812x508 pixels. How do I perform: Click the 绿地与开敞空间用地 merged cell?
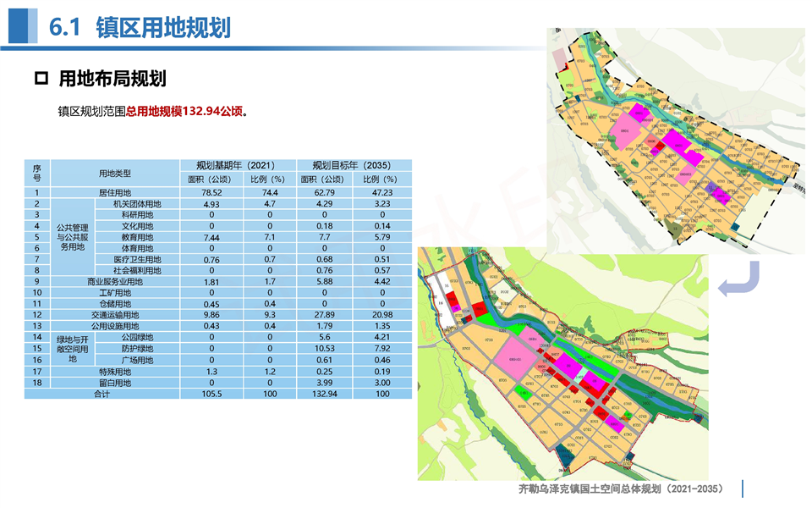[x=73, y=348]
